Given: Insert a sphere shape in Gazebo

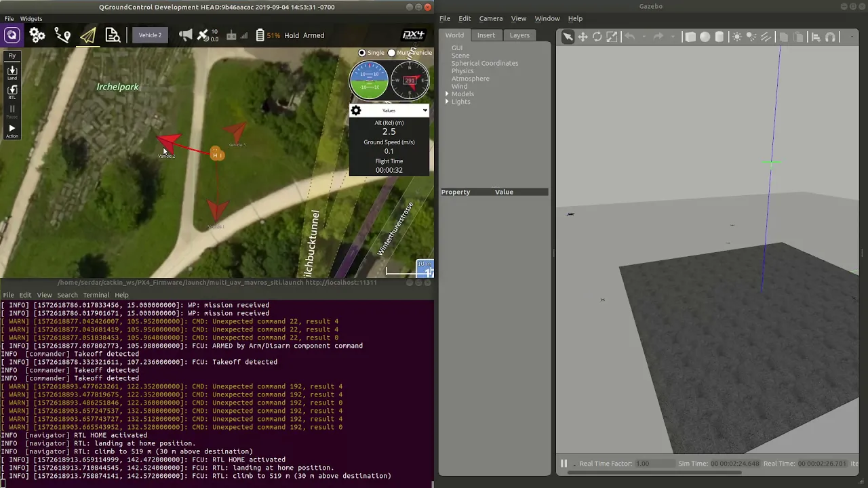Looking at the screenshot, I should (705, 37).
